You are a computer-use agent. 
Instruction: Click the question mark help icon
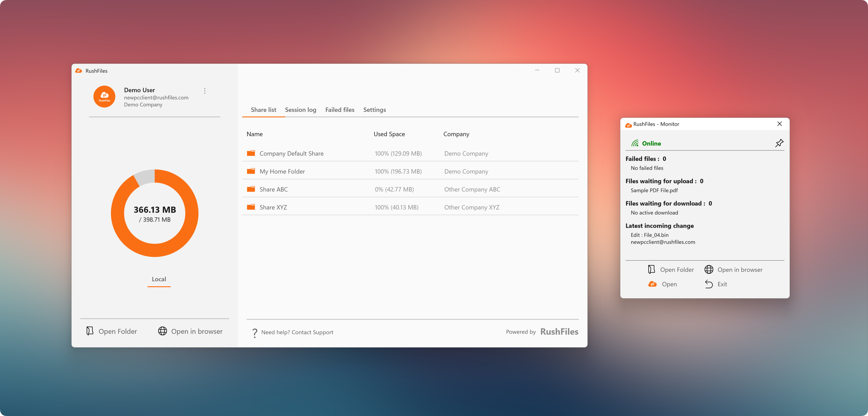(x=255, y=333)
